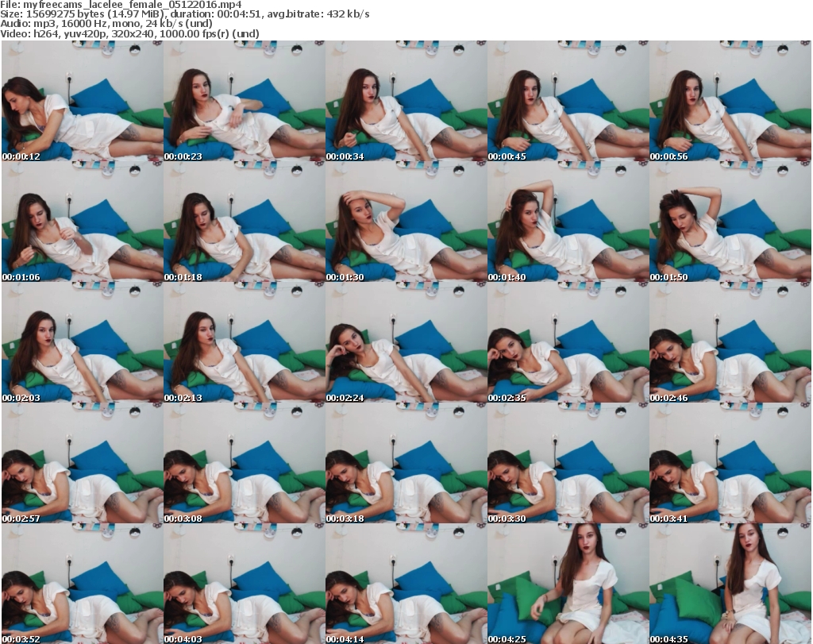813x644 pixels.
Task: Open the thumbnail at 00:03:52
Action: point(82,584)
